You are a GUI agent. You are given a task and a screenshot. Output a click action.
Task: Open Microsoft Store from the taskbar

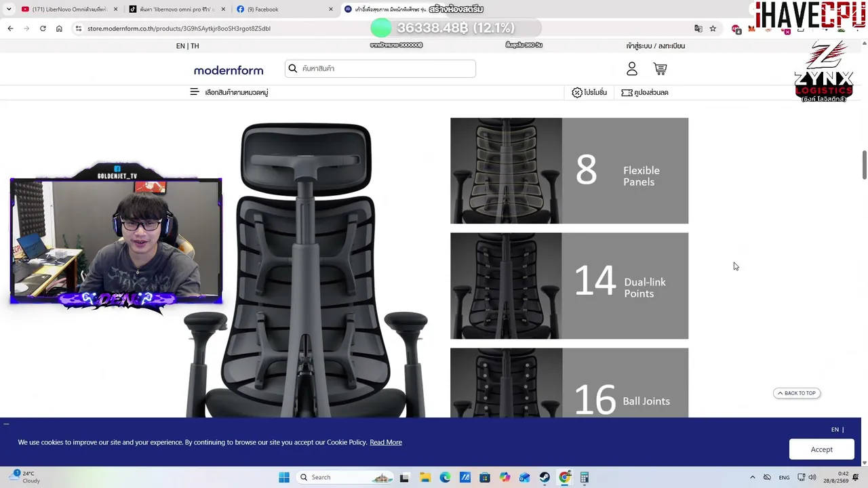click(485, 477)
